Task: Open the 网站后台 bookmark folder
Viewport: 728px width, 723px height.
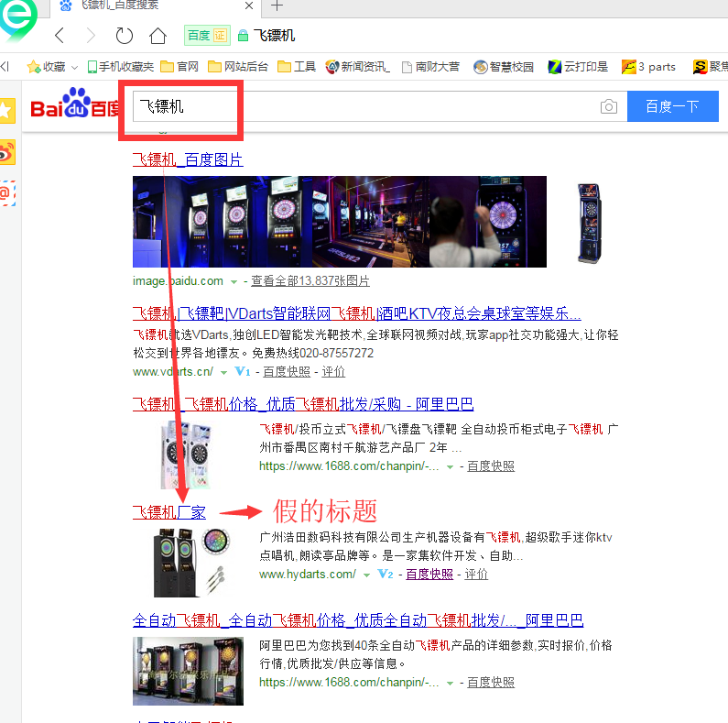Action: pyautogui.click(x=238, y=67)
